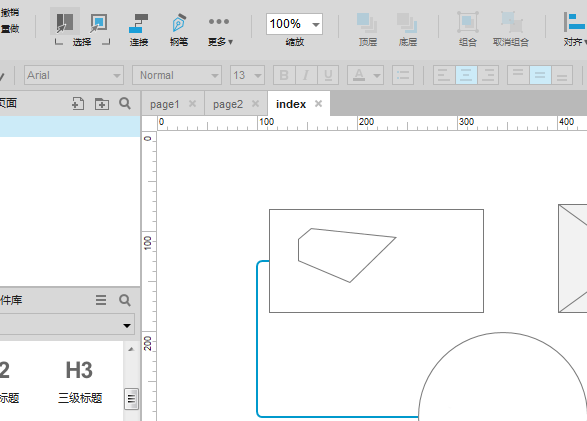Click the add folder icon
587x421 pixels.
(101, 103)
